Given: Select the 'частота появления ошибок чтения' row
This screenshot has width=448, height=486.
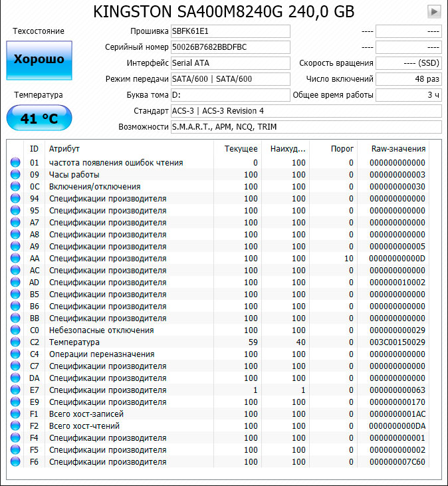Looking at the screenshot, I should tap(218, 162).
